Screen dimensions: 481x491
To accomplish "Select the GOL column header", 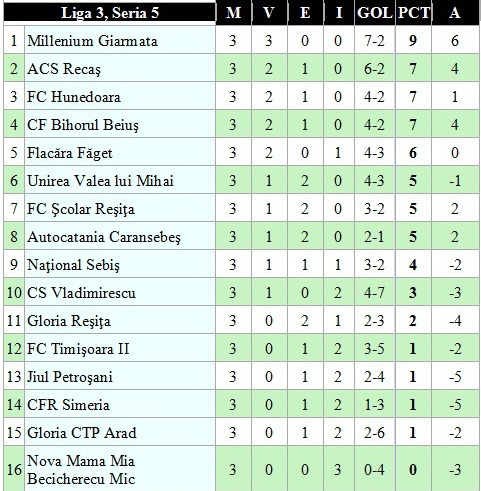I will pos(375,13).
